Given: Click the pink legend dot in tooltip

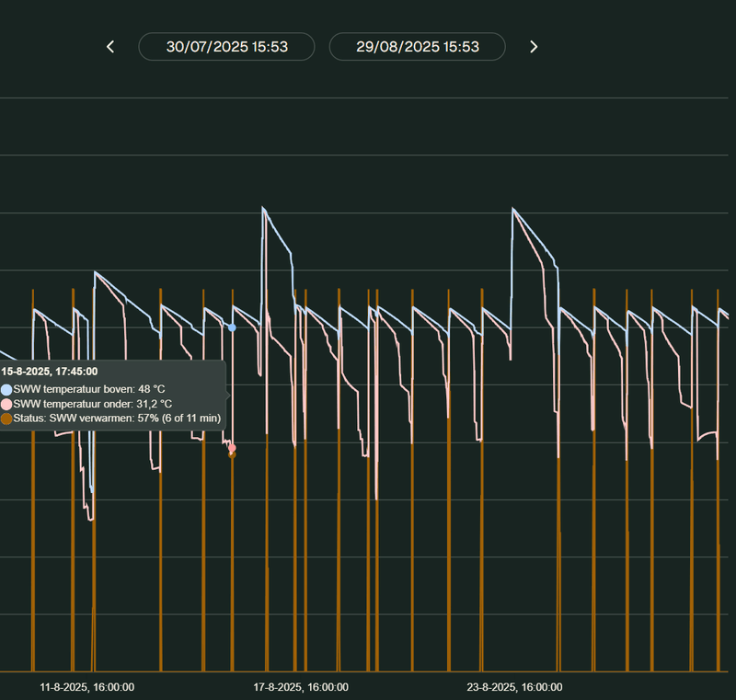Looking at the screenshot, I should coord(6,404).
